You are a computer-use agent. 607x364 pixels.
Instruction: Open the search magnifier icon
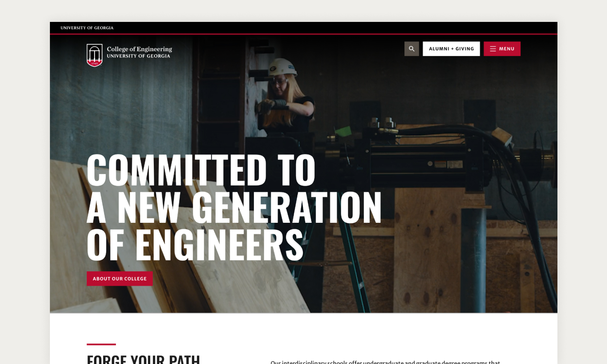[x=411, y=49]
